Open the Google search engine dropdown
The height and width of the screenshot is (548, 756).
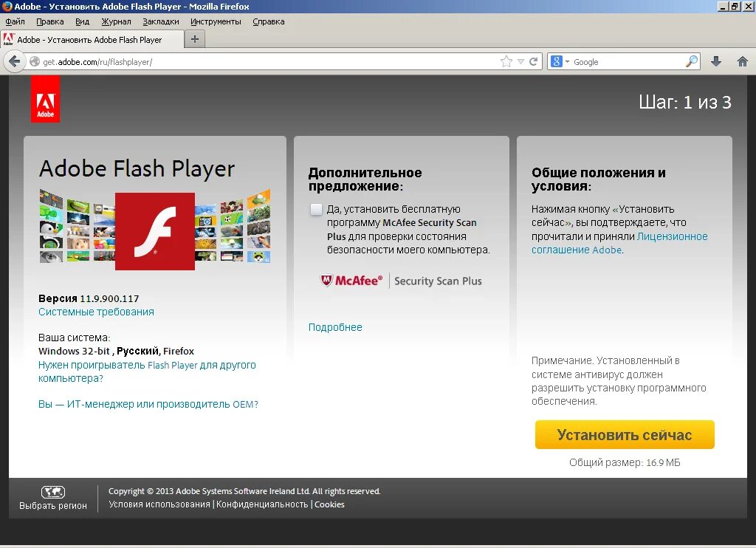tap(560, 62)
